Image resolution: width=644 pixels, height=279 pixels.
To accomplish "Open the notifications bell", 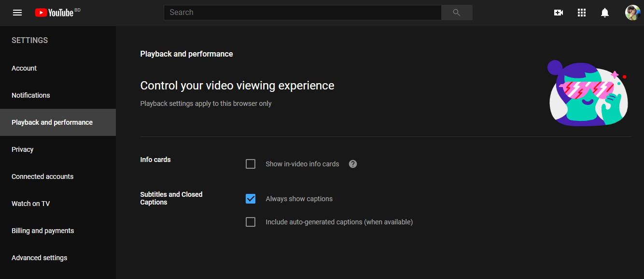I will coord(605,13).
